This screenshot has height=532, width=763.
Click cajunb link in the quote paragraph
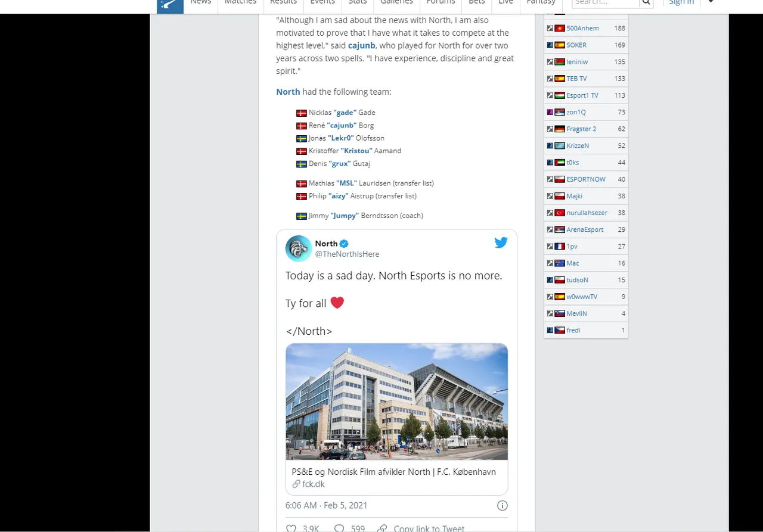point(362,46)
